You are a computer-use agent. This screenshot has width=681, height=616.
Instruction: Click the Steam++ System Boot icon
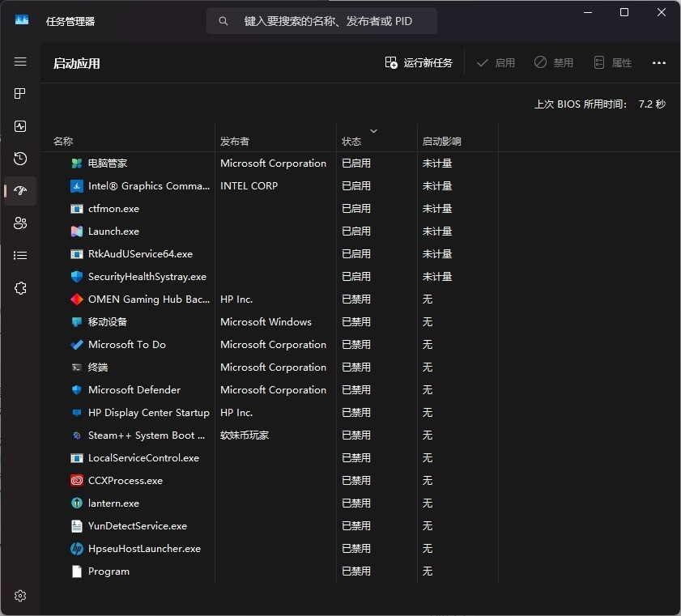(77, 435)
